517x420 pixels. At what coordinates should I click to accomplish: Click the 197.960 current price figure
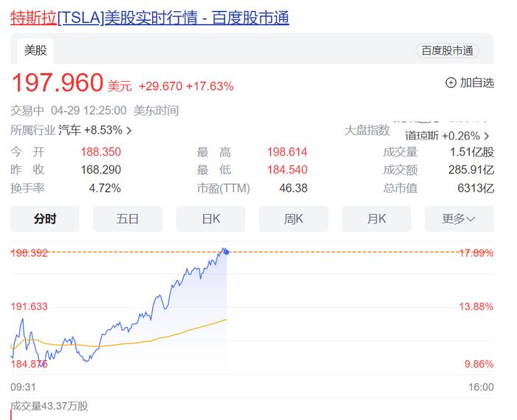pos(57,83)
